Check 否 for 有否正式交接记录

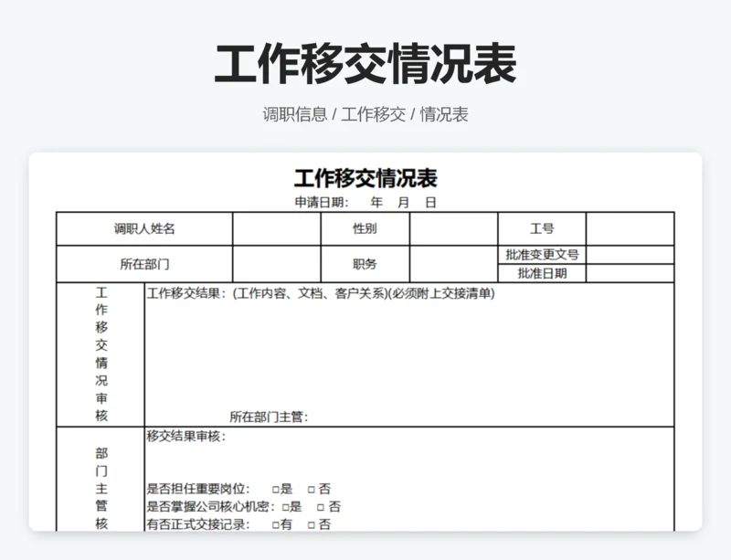click(x=312, y=525)
